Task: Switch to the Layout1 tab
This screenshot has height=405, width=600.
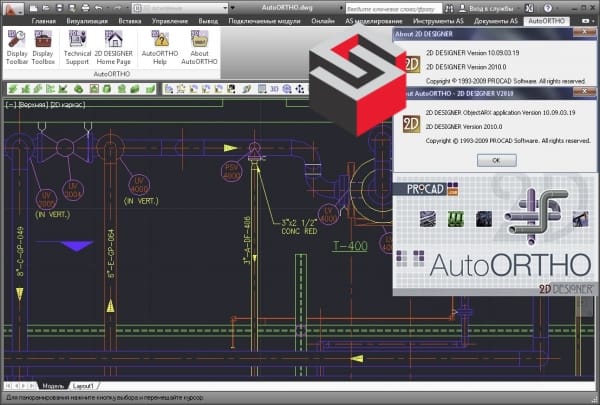Action: 83,385
